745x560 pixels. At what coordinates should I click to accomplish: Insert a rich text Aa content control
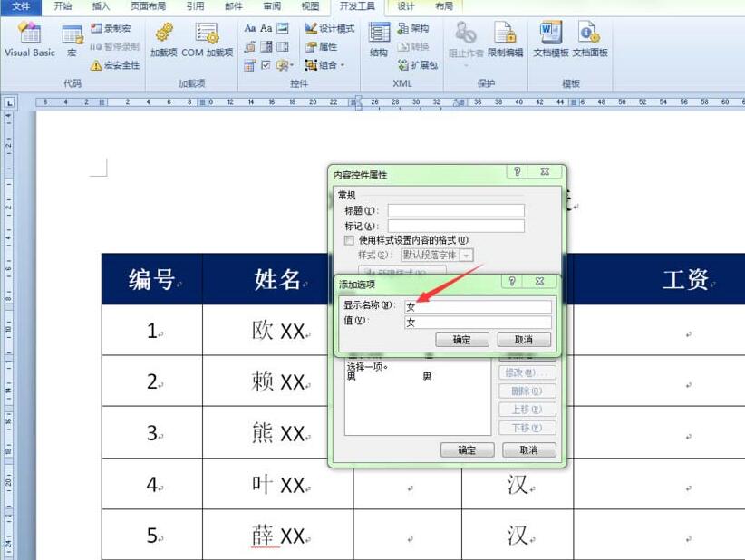(x=250, y=28)
